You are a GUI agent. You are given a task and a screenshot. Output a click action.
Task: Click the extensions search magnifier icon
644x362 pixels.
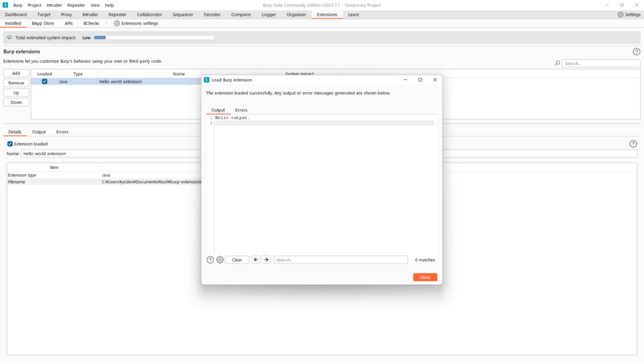coord(557,63)
